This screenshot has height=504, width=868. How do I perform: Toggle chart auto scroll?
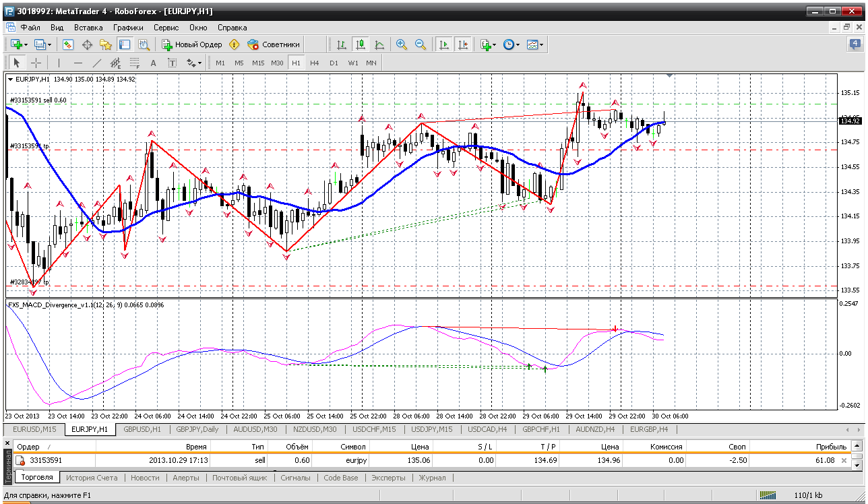pyautogui.click(x=443, y=44)
